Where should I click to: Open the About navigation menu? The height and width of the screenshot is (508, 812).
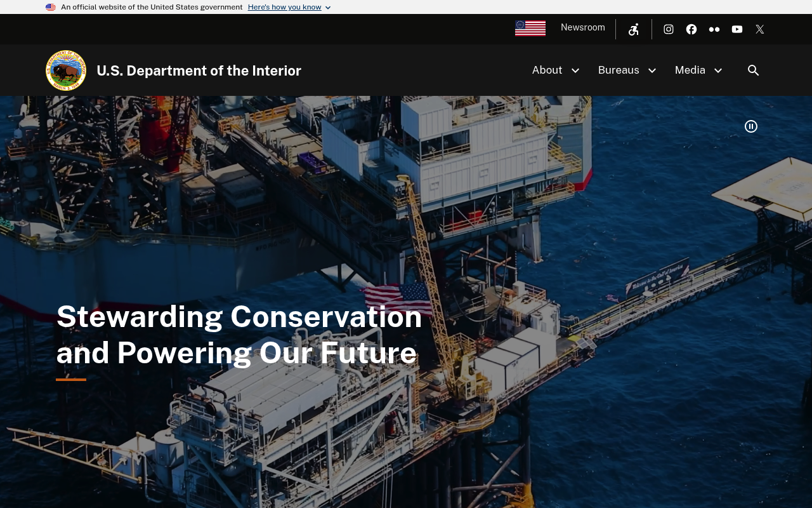[547, 70]
